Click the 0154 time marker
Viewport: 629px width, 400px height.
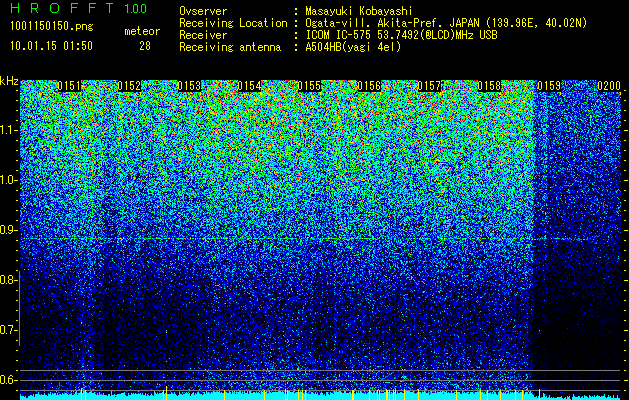(249, 86)
